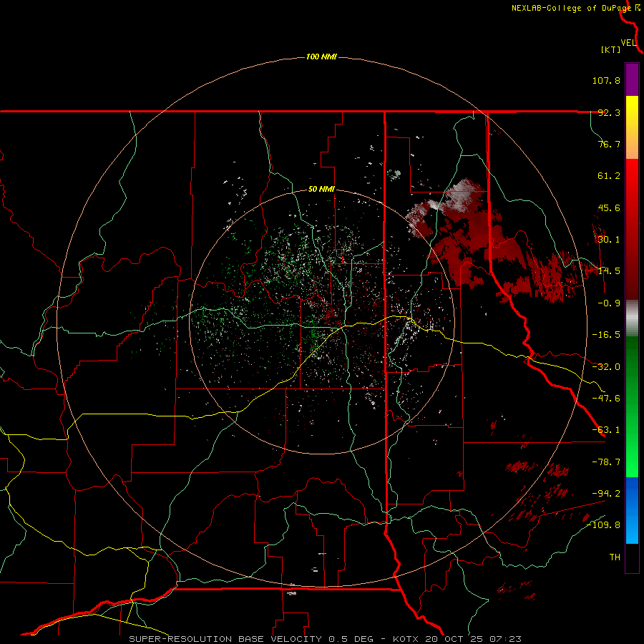Click the Super-Resolution Base Velocity caption
This screenshot has height=644, width=644.
[x=326, y=639]
